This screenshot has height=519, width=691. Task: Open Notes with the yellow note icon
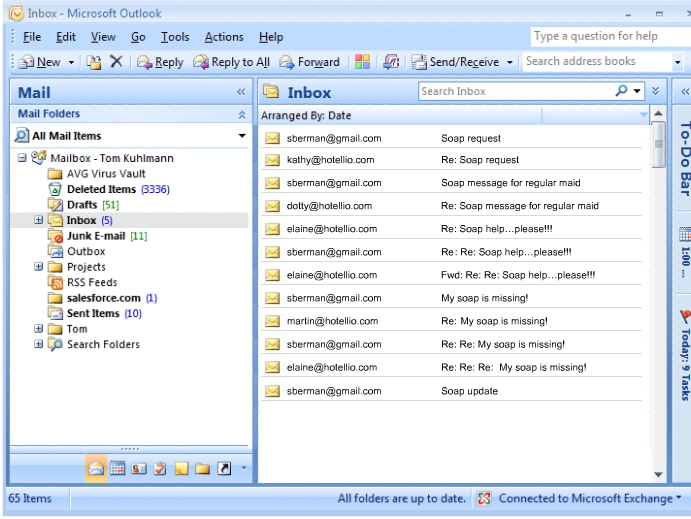coord(181,468)
